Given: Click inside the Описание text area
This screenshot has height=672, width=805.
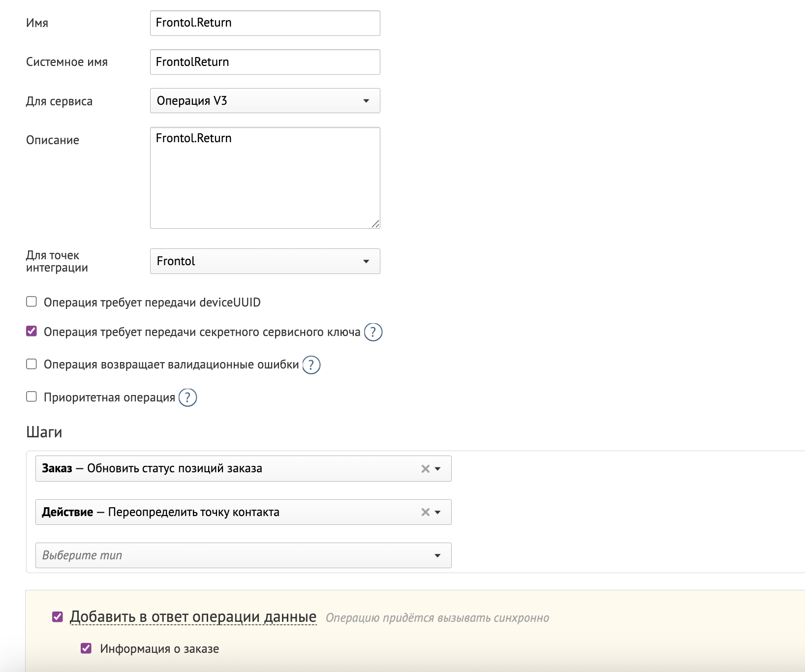Looking at the screenshot, I should (265, 178).
